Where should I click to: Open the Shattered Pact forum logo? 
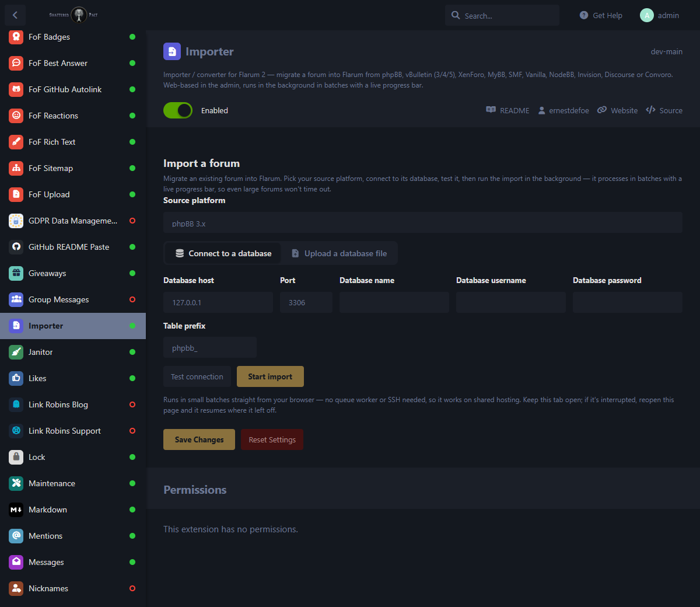pos(73,15)
